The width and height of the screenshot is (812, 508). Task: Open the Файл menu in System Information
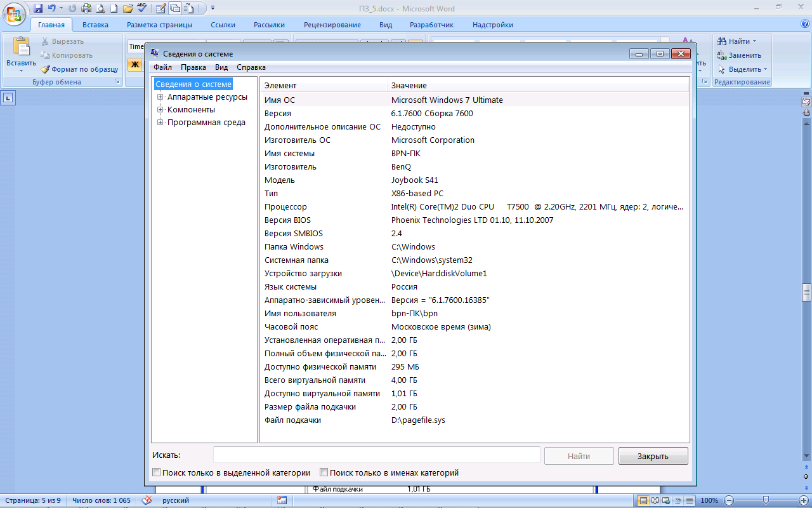[162, 67]
